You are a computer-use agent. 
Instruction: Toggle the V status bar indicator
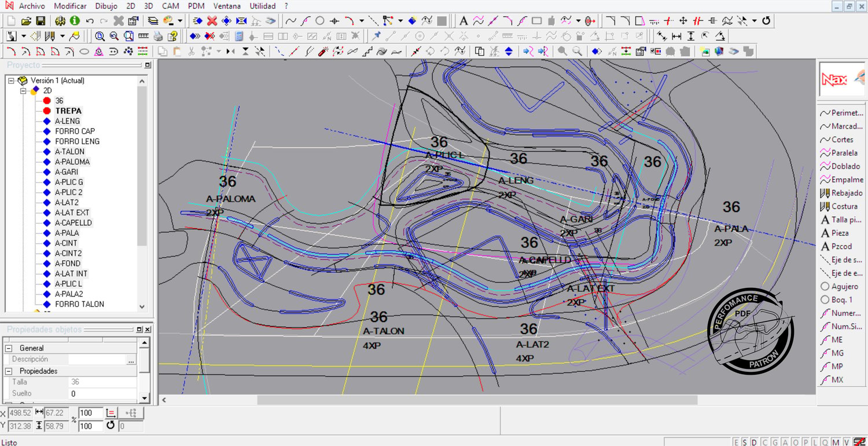[x=847, y=442]
